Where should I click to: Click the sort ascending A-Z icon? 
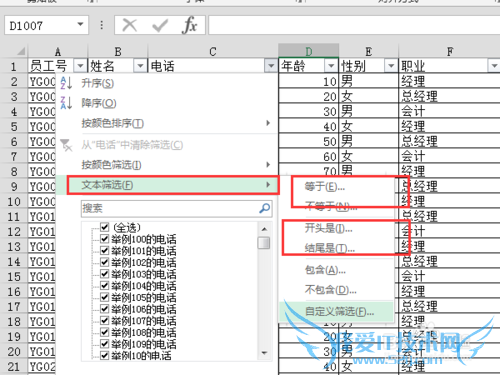66,83
